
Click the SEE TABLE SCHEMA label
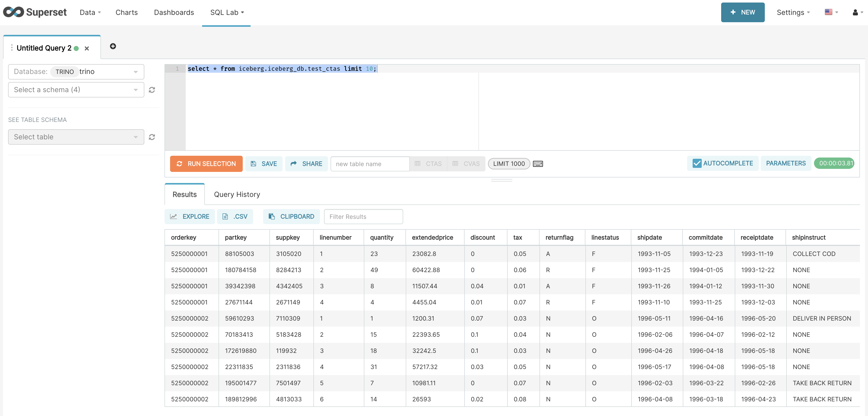point(37,120)
